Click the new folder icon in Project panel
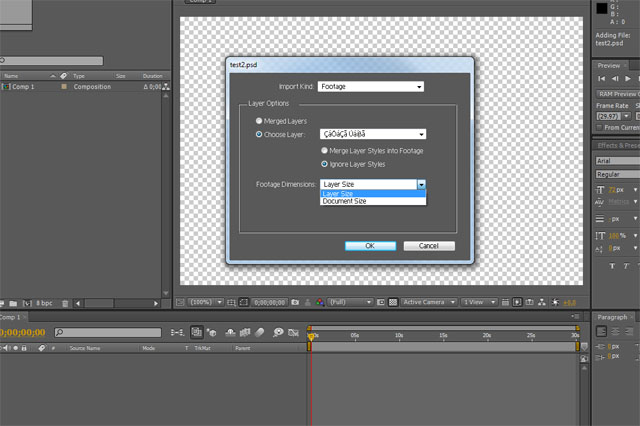The height and width of the screenshot is (426, 640). coord(13,303)
